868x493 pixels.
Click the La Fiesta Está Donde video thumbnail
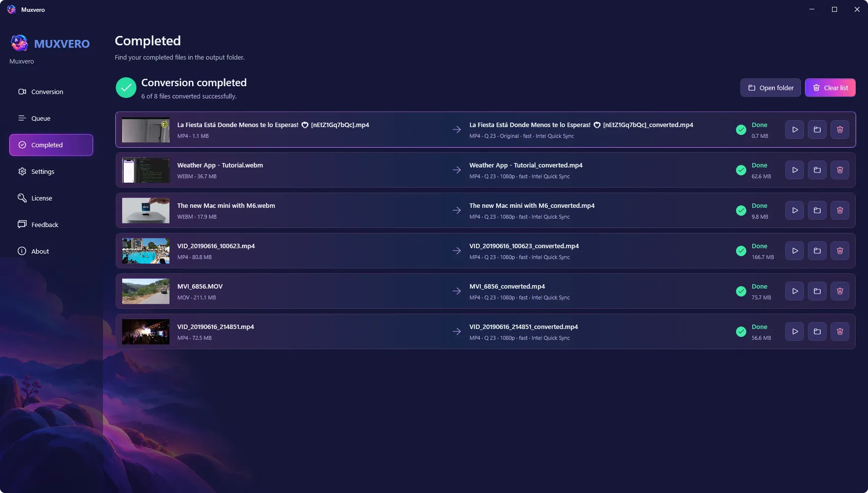click(146, 130)
